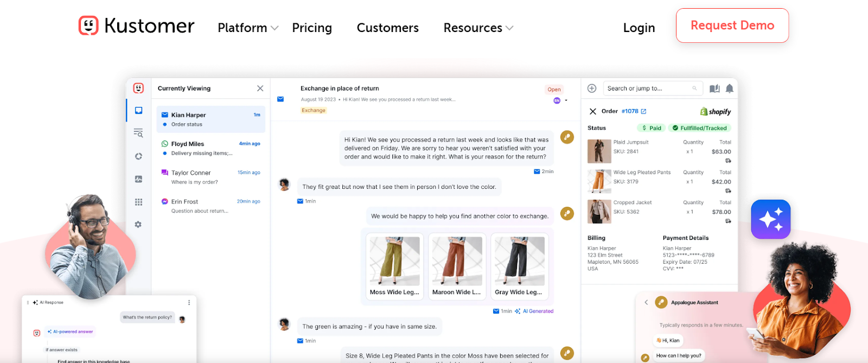Click the chat icon next to Taylor Conner
868x363 pixels.
pos(164,173)
